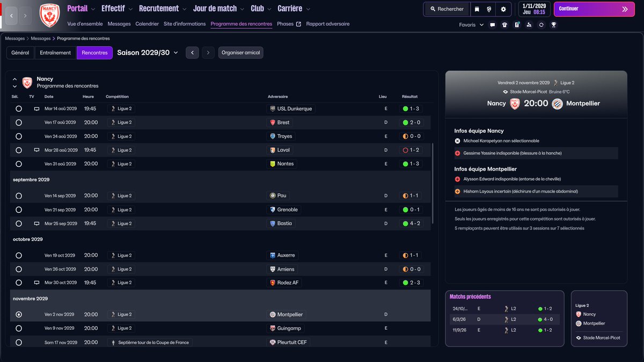Select the USL Dunkerque fixture radio button
The height and width of the screenshot is (362, 644).
click(19, 108)
